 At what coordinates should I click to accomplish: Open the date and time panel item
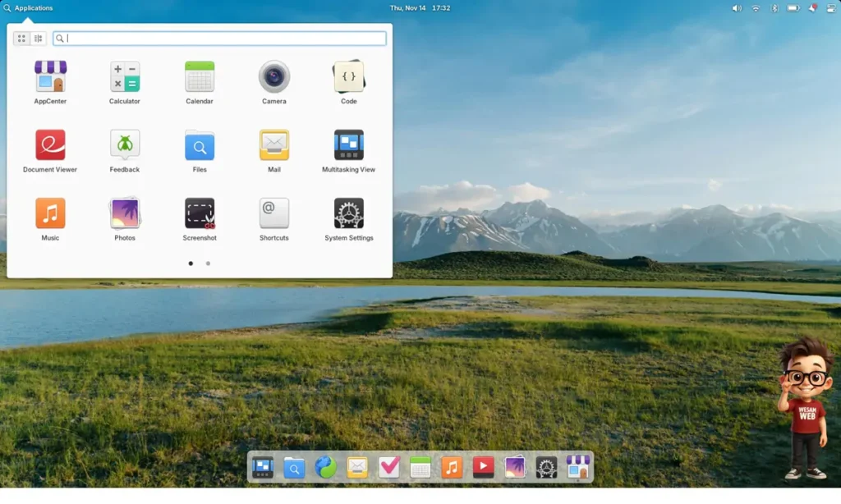click(x=420, y=8)
